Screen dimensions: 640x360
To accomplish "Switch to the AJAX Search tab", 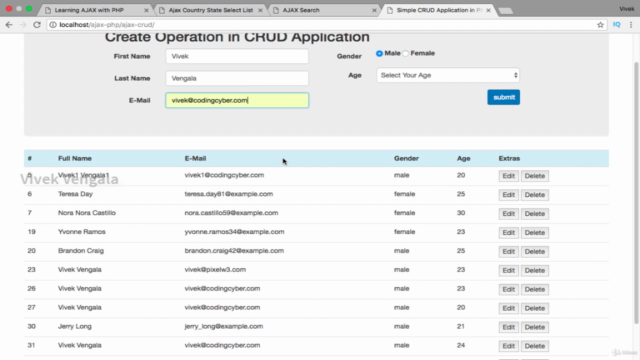I will [325, 10].
